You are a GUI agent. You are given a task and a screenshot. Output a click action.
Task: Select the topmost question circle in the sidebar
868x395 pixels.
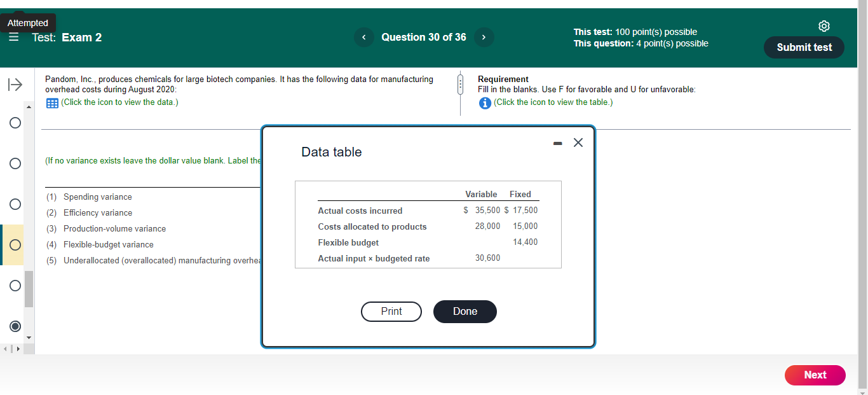click(15, 123)
